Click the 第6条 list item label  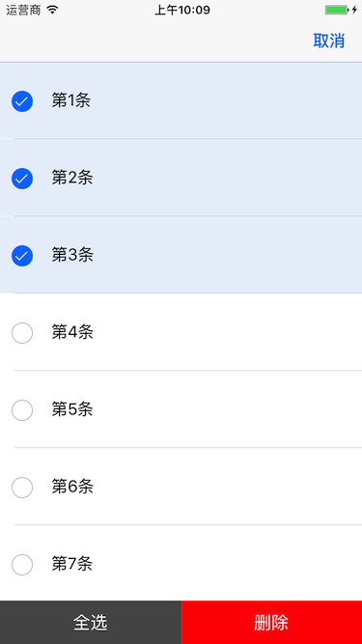point(72,487)
